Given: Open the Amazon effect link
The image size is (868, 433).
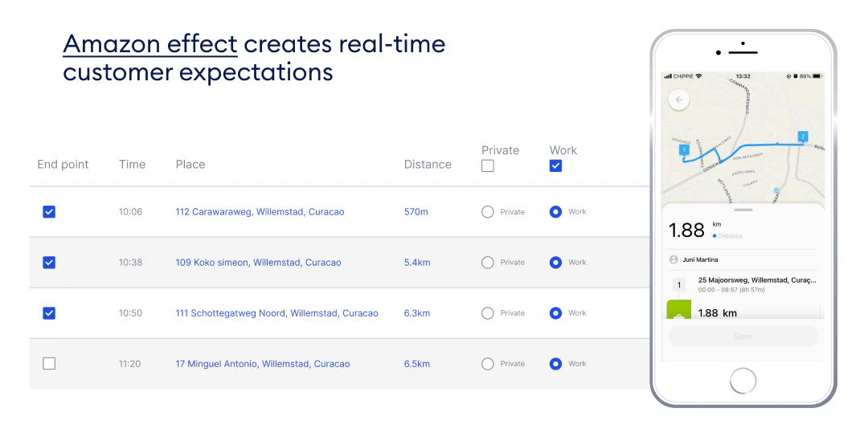Looking at the screenshot, I should pyautogui.click(x=150, y=43).
